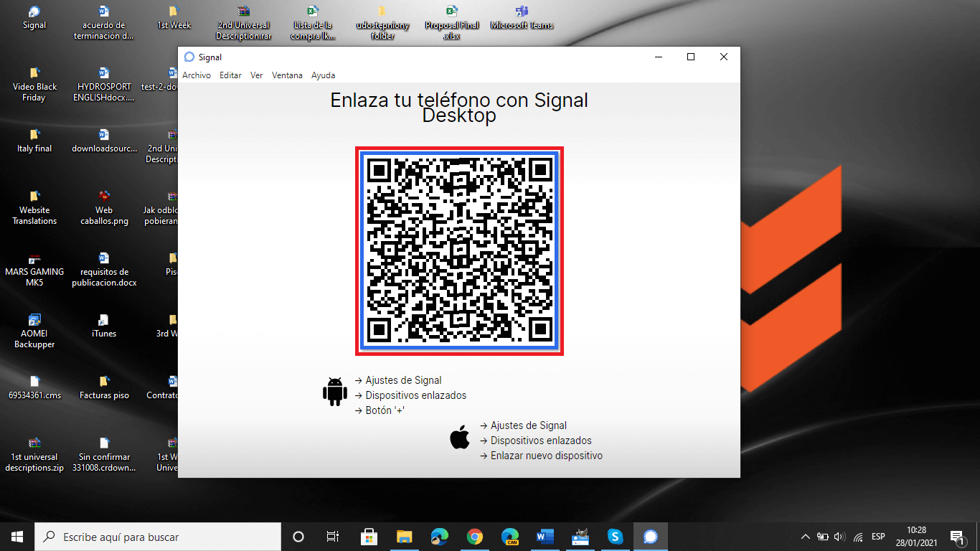
Task: Select the Lista de la compra spreadsheet
Action: pyautogui.click(x=313, y=24)
